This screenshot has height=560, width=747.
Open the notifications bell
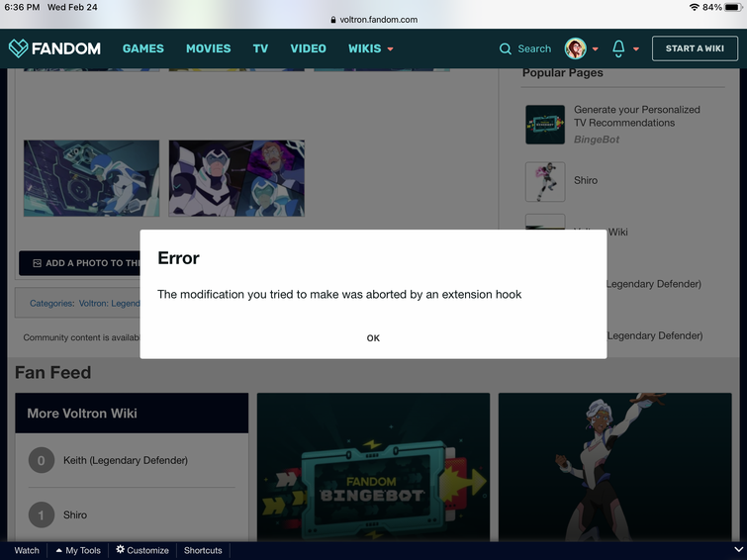[x=618, y=48]
